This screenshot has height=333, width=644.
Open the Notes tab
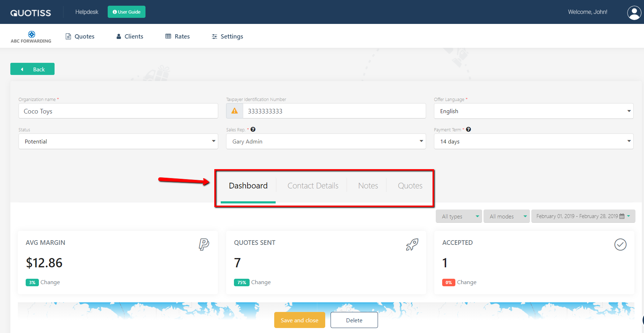click(368, 186)
